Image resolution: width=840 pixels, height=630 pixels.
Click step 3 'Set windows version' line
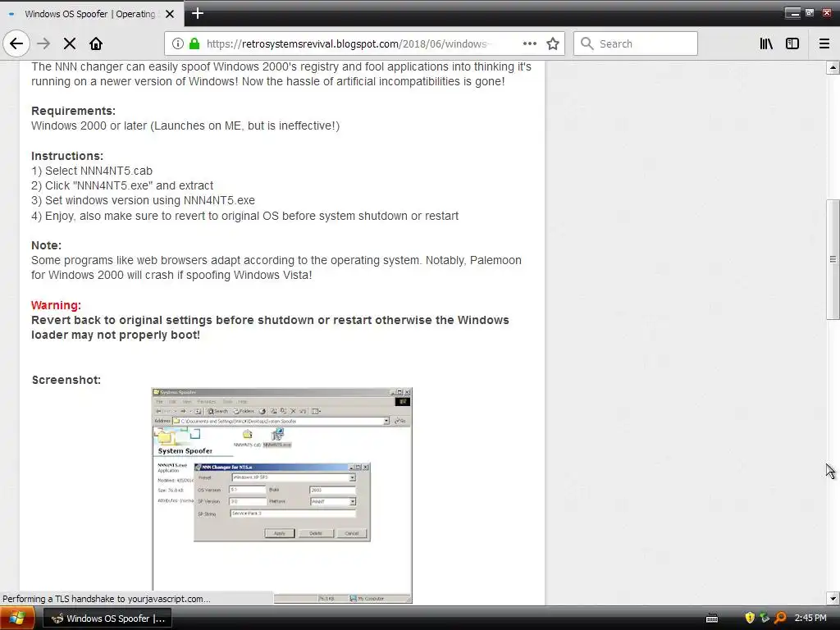pyautogui.click(x=143, y=200)
